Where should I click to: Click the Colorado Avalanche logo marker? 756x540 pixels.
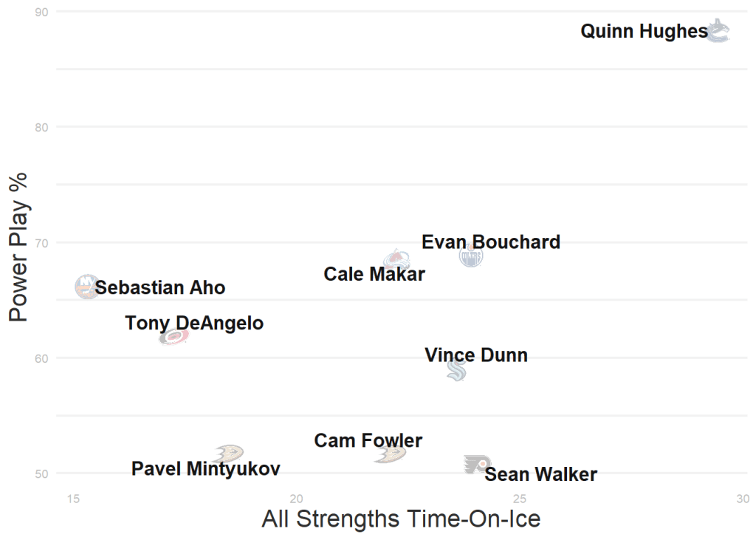tap(397, 259)
